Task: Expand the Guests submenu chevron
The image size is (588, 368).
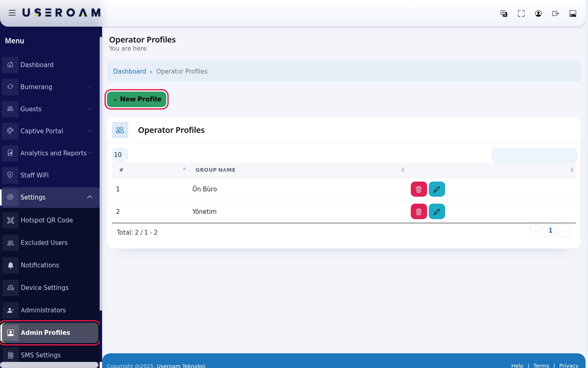Action: [90, 109]
